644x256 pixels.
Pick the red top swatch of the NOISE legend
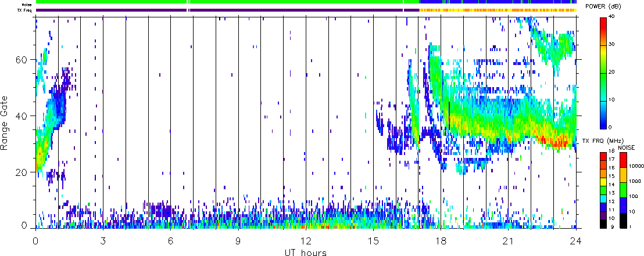click(623, 159)
